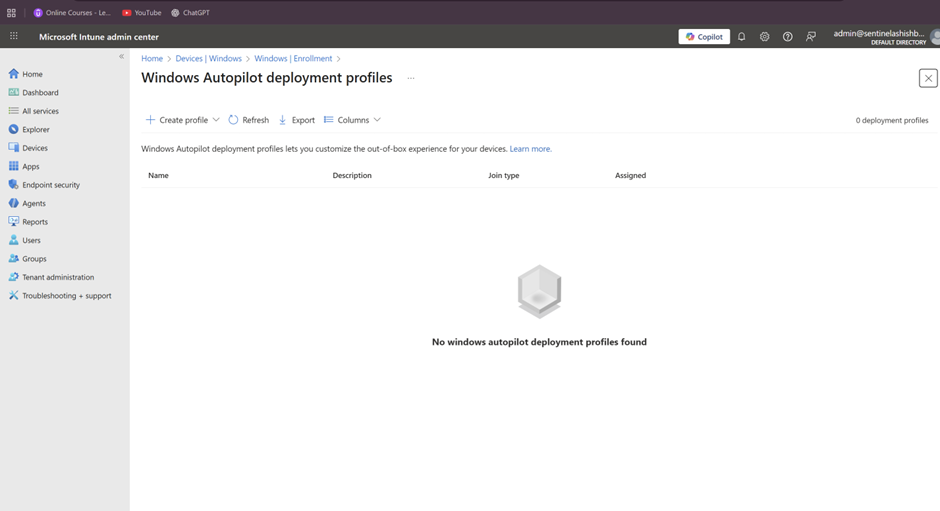Collapse the left navigation pane

122,57
